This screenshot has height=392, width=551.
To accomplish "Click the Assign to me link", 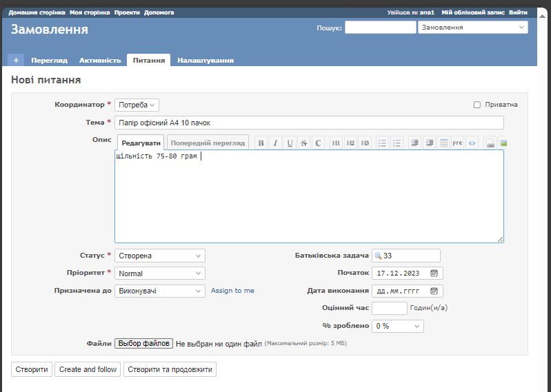I will tap(232, 291).
